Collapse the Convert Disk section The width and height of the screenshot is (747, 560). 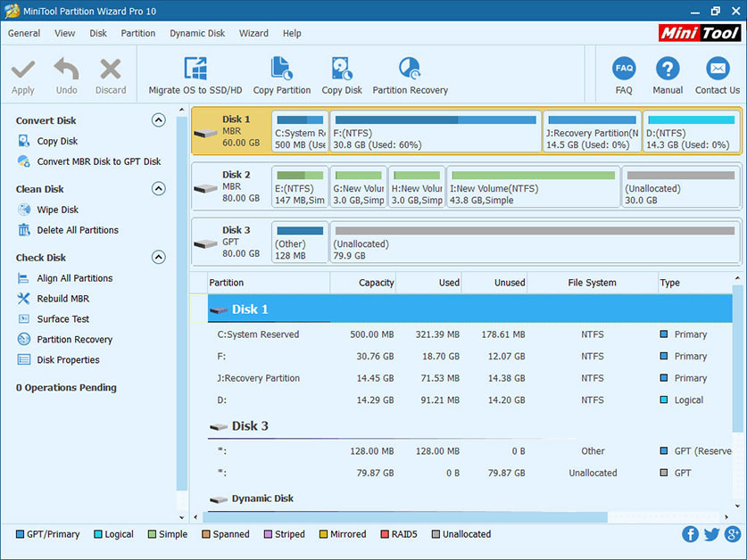pos(159,120)
